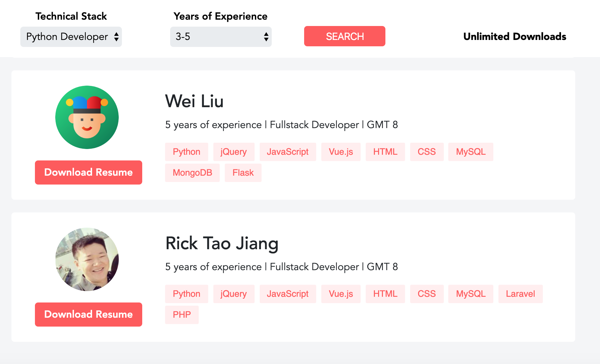Click Rick Tao Jiang's profile photo
Screen dimensions: 600x364
tap(87, 259)
